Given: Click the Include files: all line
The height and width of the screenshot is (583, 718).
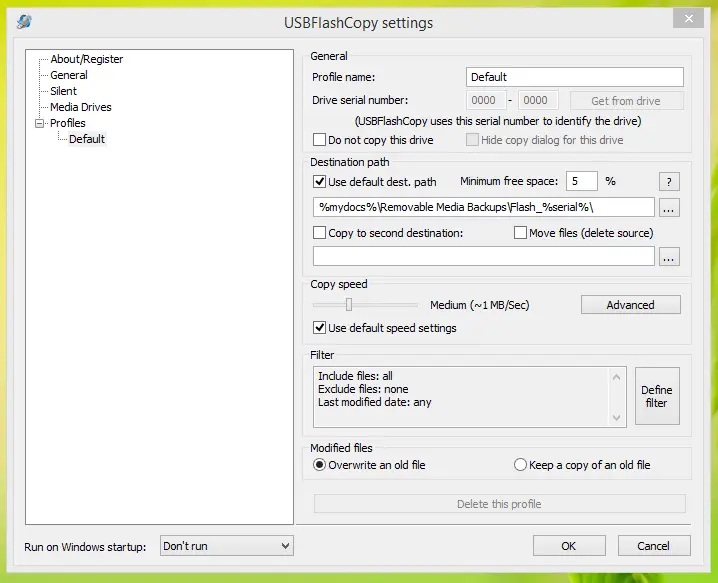Looking at the screenshot, I should click(x=355, y=376).
